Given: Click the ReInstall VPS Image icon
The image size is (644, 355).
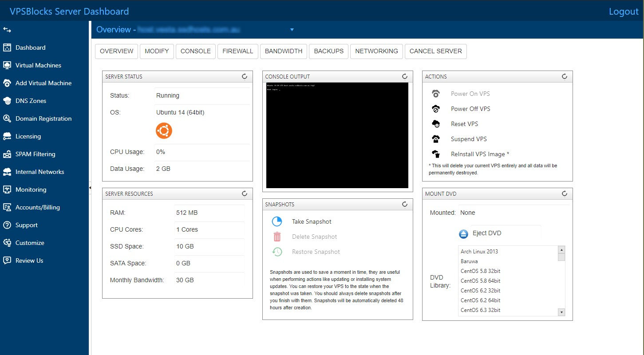Looking at the screenshot, I should coord(435,154).
